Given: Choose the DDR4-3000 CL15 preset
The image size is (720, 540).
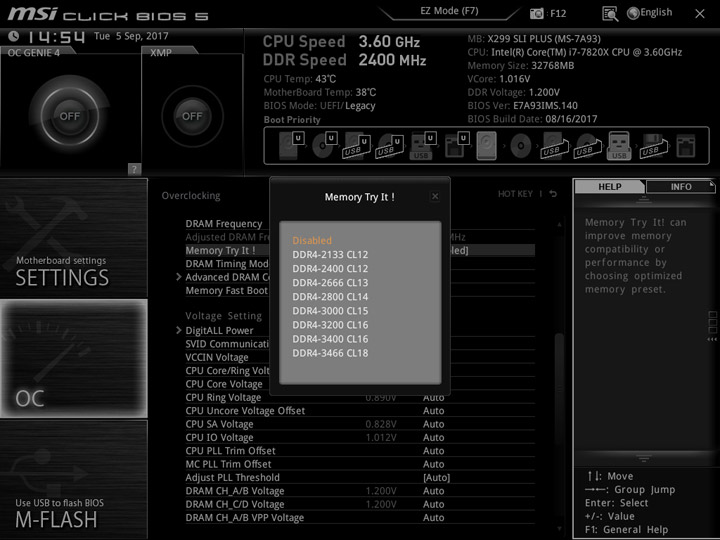Looking at the screenshot, I should tap(330, 311).
